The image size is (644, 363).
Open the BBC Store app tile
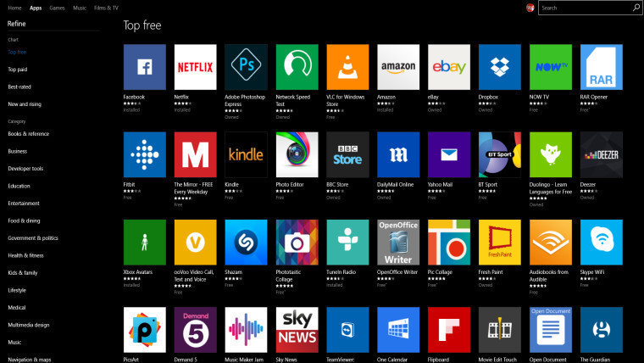pyautogui.click(x=347, y=154)
